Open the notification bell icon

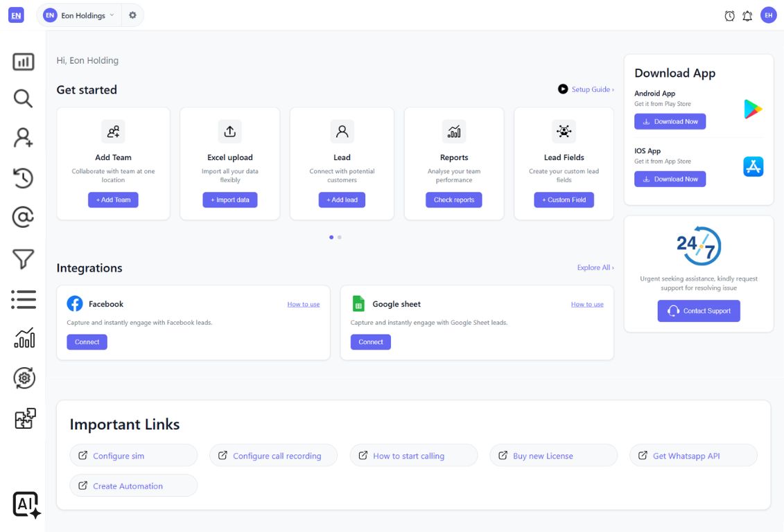[x=747, y=16]
